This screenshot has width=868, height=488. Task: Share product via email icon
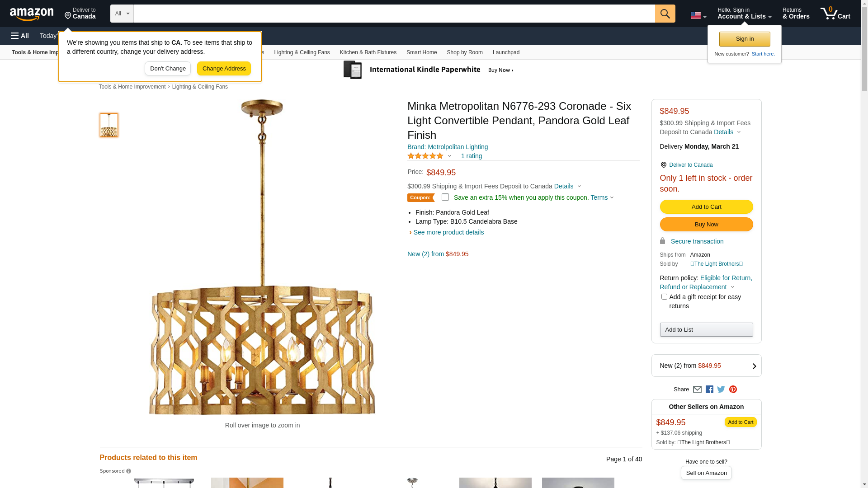(697, 389)
